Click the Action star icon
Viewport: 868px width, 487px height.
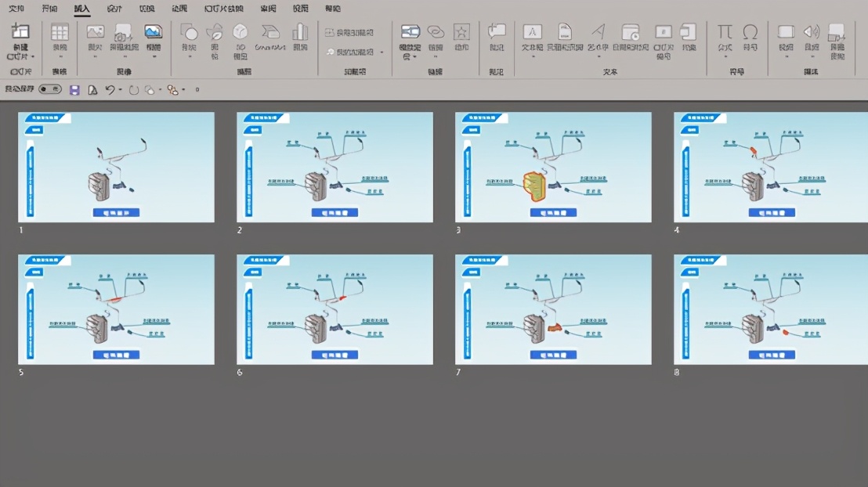461,32
